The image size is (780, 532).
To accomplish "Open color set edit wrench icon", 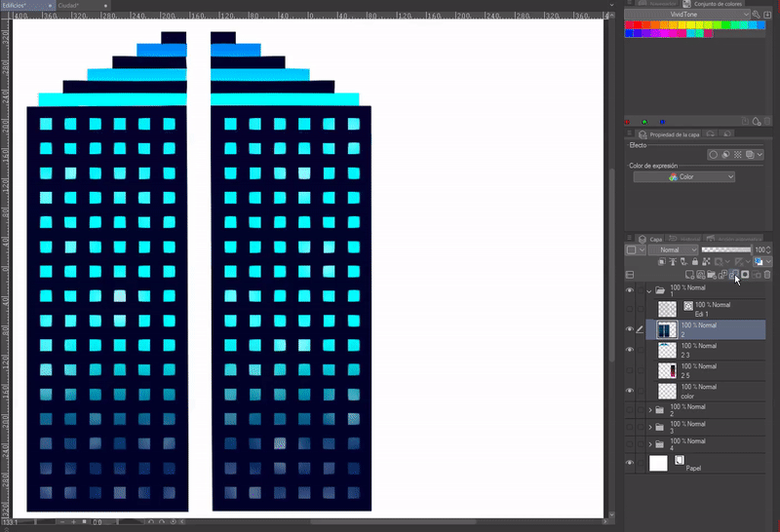I will [x=757, y=15].
